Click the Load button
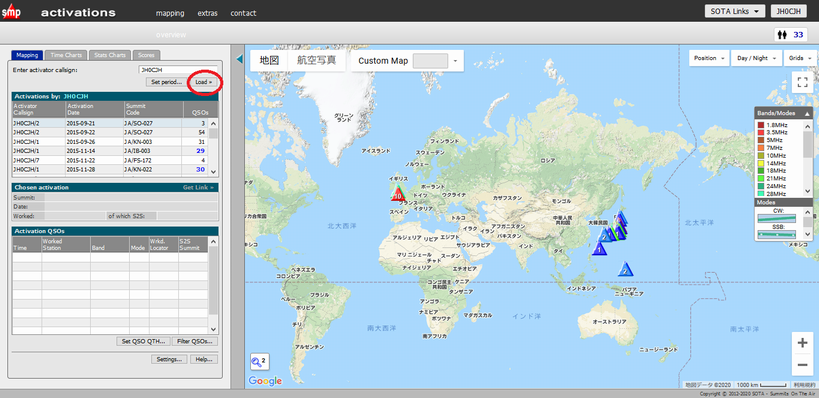Image resolution: width=819 pixels, height=398 pixels. point(204,82)
